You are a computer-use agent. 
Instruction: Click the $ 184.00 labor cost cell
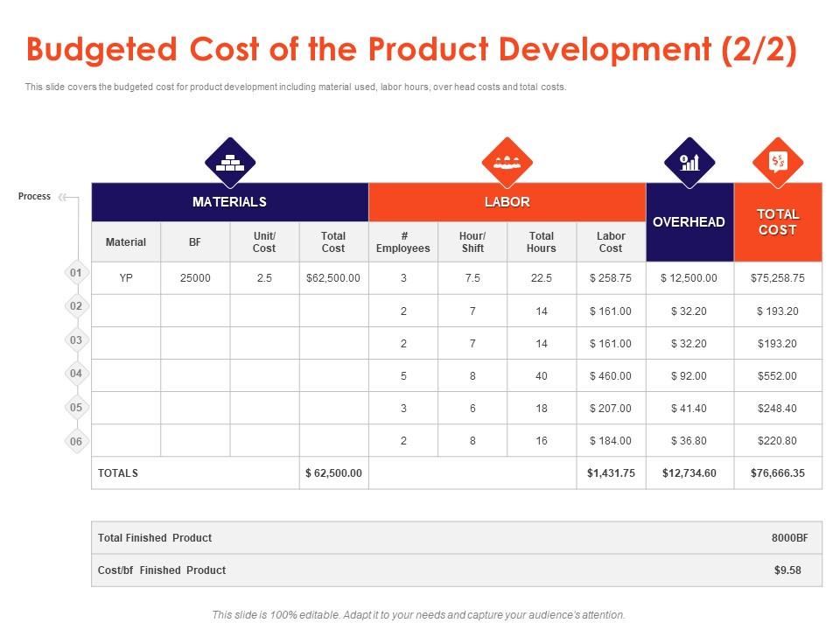pyautogui.click(x=611, y=441)
